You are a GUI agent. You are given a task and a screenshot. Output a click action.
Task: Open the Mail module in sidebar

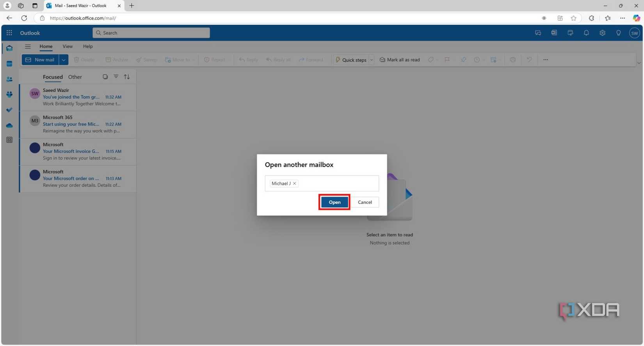click(x=9, y=48)
